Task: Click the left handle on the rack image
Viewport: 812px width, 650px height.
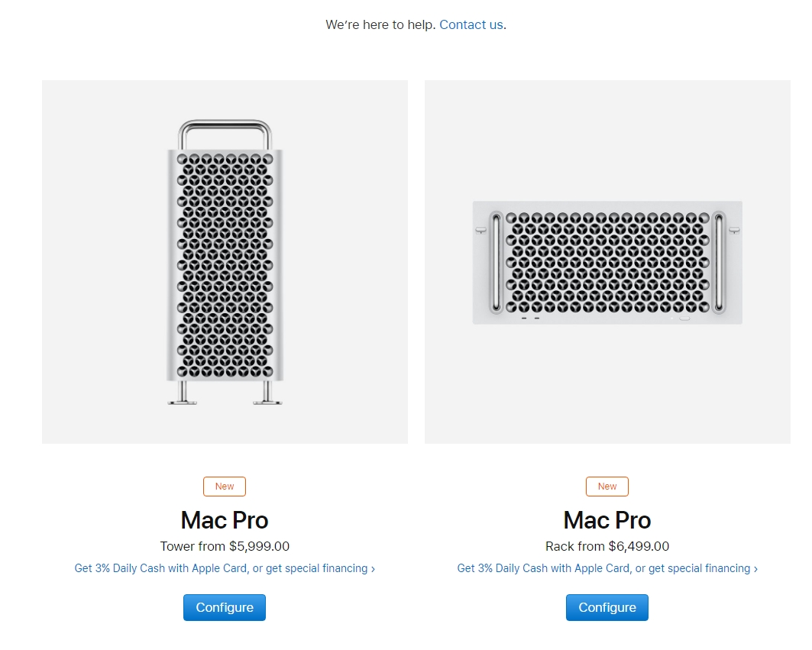Action: point(496,262)
